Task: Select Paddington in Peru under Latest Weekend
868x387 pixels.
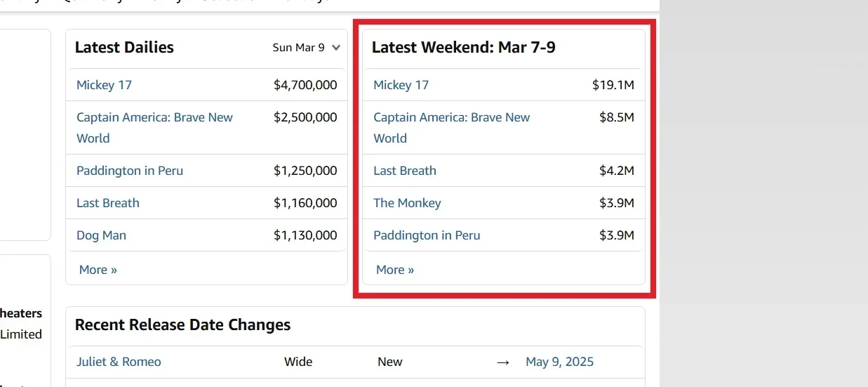Action: (x=427, y=235)
